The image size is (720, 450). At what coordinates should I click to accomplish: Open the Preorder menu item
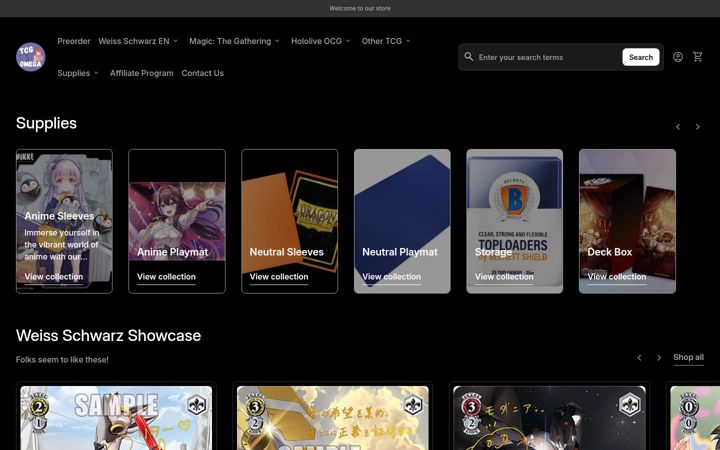[x=74, y=41]
